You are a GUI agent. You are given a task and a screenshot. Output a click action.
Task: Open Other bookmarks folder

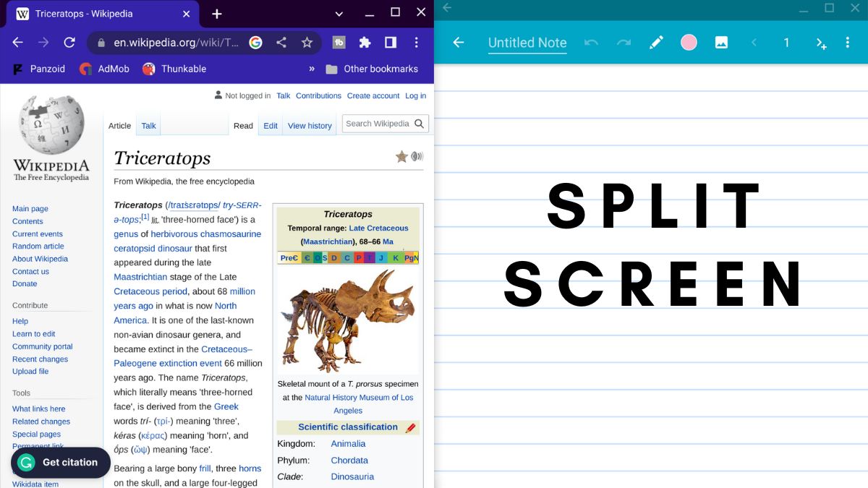(372, 69)
